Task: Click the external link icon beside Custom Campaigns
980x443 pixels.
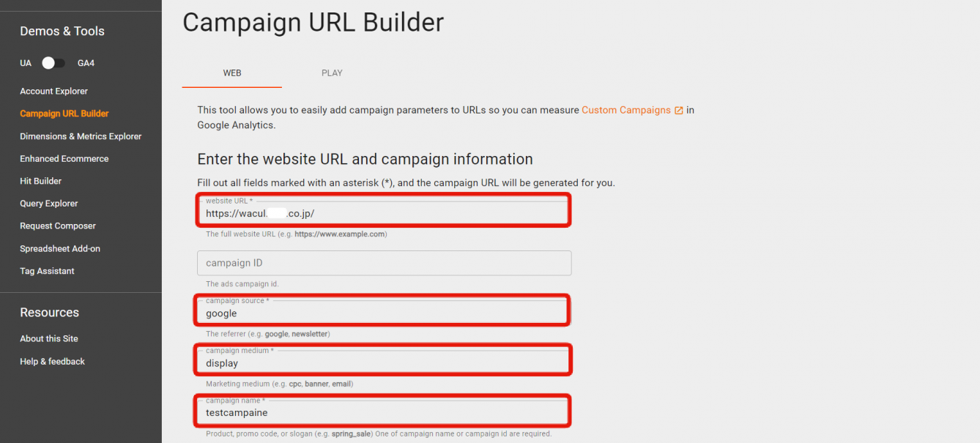Action: tap(679, 111)
